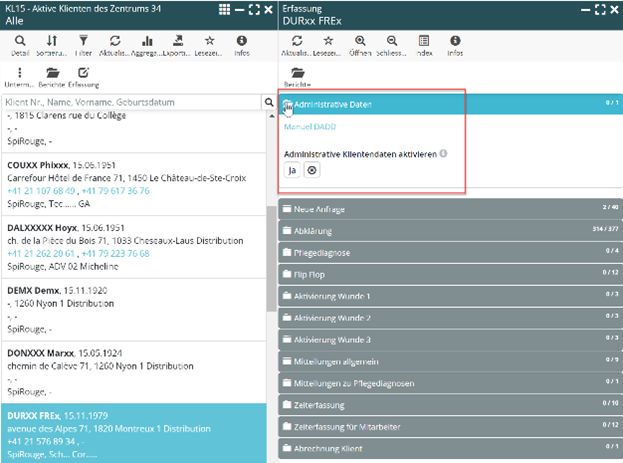Image resolution: width=623 pixels, height=463 pixels.
Task: Click the Detail magnifier icon in KL15 toolbar
Action: [x=21, y=41]
